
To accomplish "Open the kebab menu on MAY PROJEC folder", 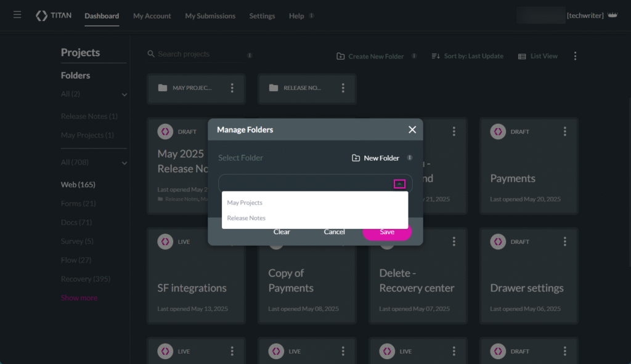I will 232,88.
